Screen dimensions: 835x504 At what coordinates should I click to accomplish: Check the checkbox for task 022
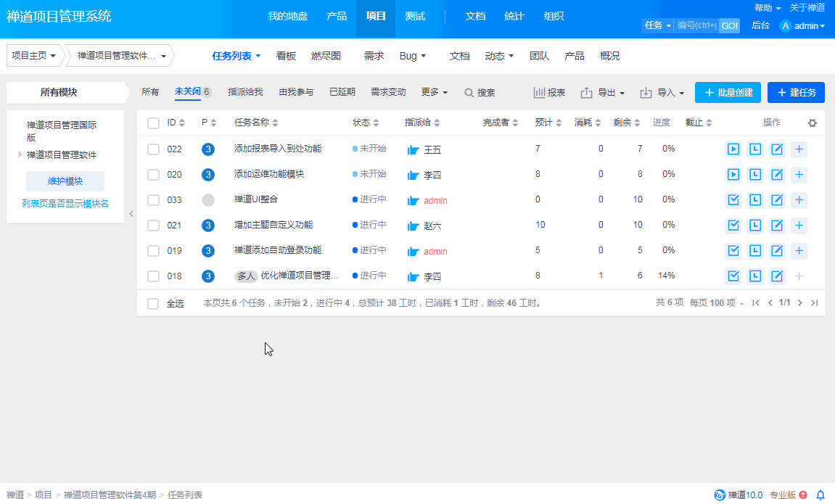pyautogui.click(x=153, y=149)
